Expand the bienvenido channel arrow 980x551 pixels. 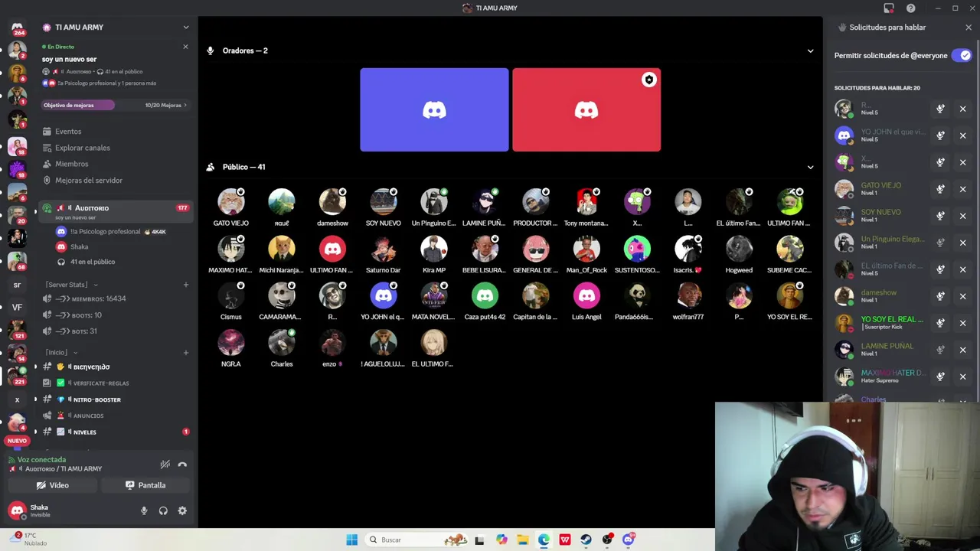(x=35, y=367)
